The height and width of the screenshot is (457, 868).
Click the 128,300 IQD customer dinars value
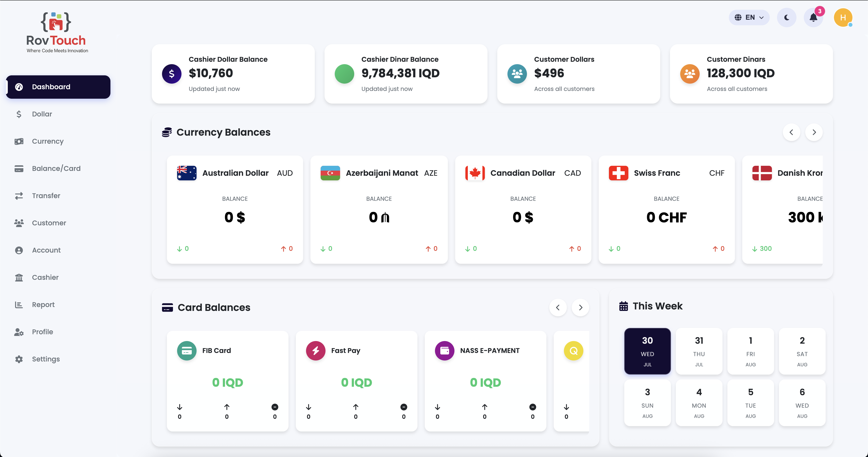coord(741,73)
